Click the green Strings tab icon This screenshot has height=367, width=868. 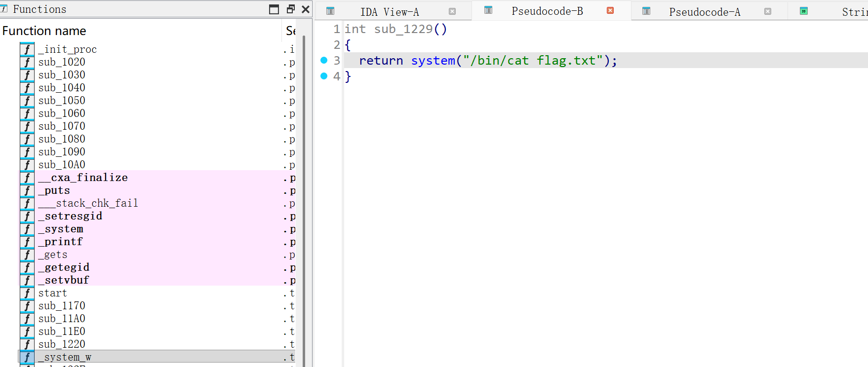pyautogui.click(x=804, y=11)
